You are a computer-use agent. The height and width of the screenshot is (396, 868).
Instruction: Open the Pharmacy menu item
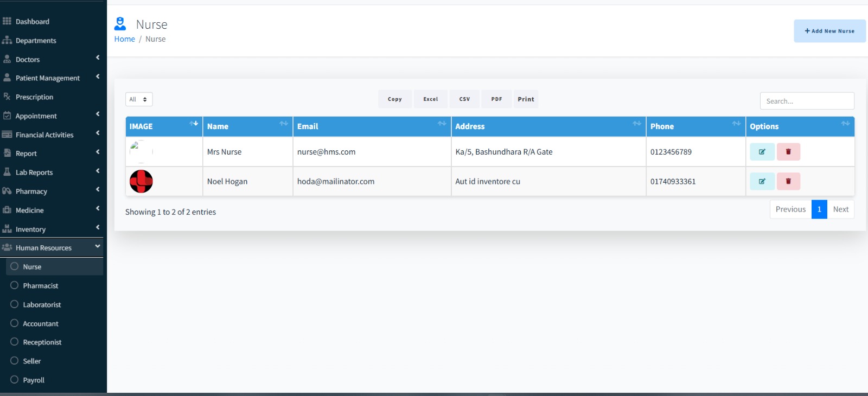(x=52, y=191)
